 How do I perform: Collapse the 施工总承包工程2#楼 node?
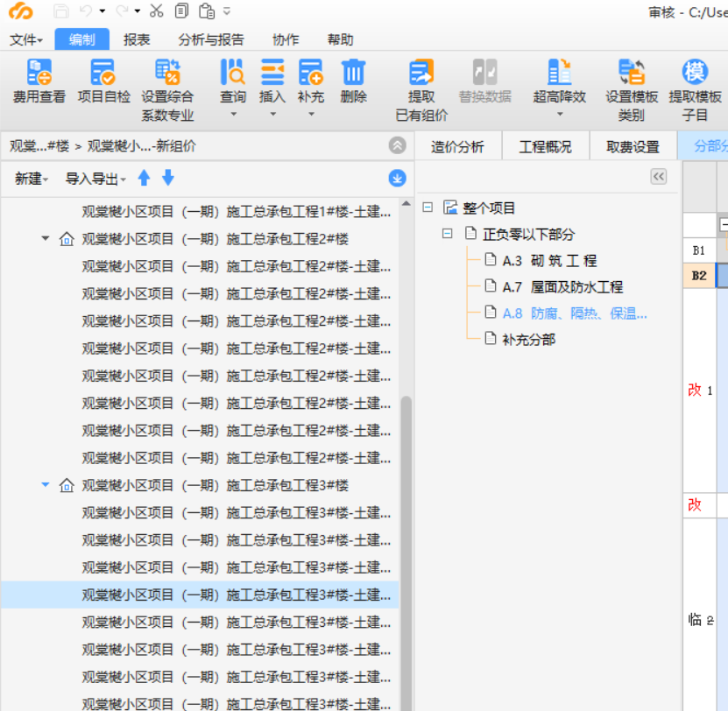pyautogui.click(x=45, y=238)
